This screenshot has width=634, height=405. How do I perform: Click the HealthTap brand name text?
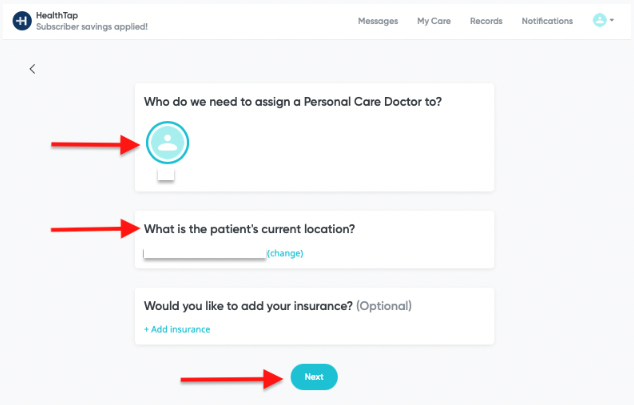pos(57,15)
